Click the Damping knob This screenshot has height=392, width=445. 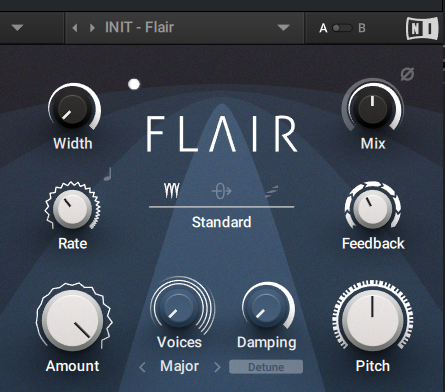point(266,307)
